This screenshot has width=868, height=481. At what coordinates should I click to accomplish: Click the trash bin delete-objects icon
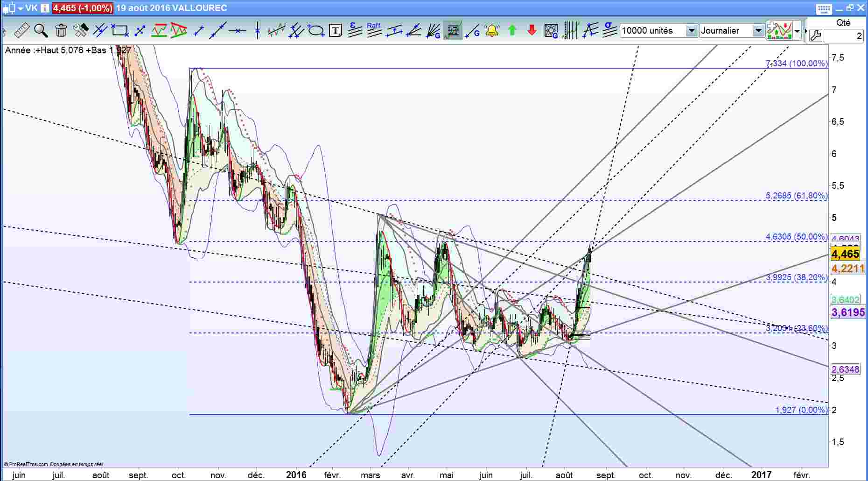coord(61,31)
